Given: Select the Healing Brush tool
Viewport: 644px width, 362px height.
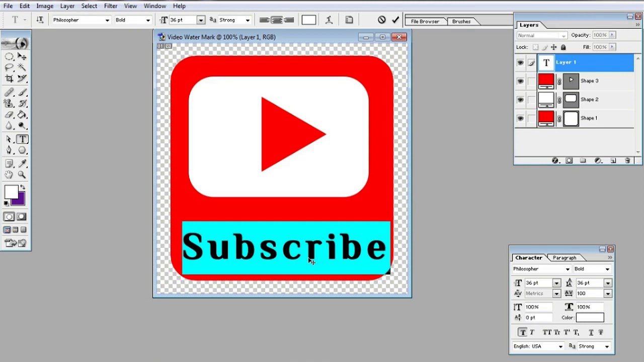Looking at the screenshot, I should [9, 93].
